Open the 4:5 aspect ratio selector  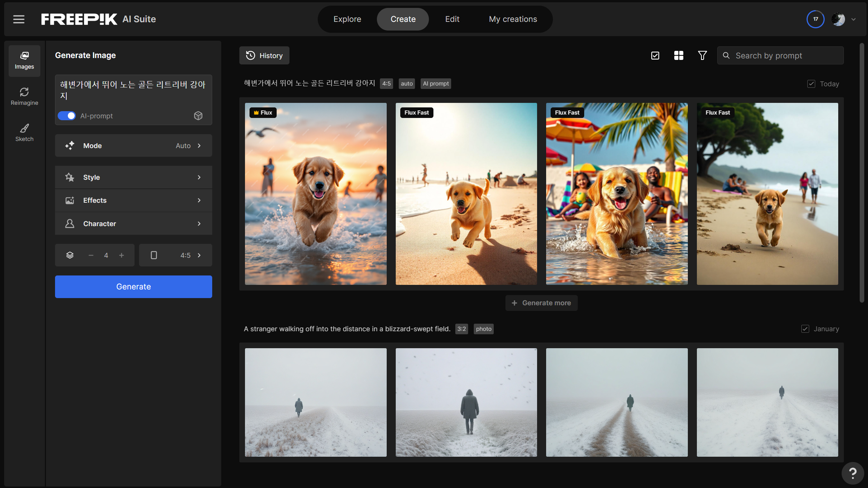(176, 255)
